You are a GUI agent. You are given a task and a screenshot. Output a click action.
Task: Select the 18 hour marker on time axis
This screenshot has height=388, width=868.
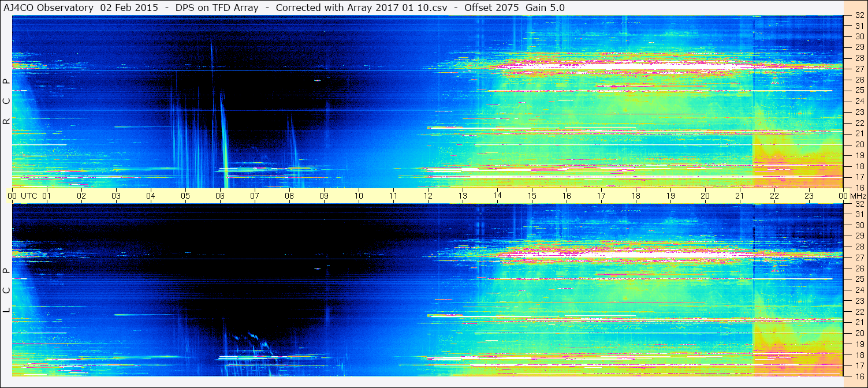click(x=636, y=196)
